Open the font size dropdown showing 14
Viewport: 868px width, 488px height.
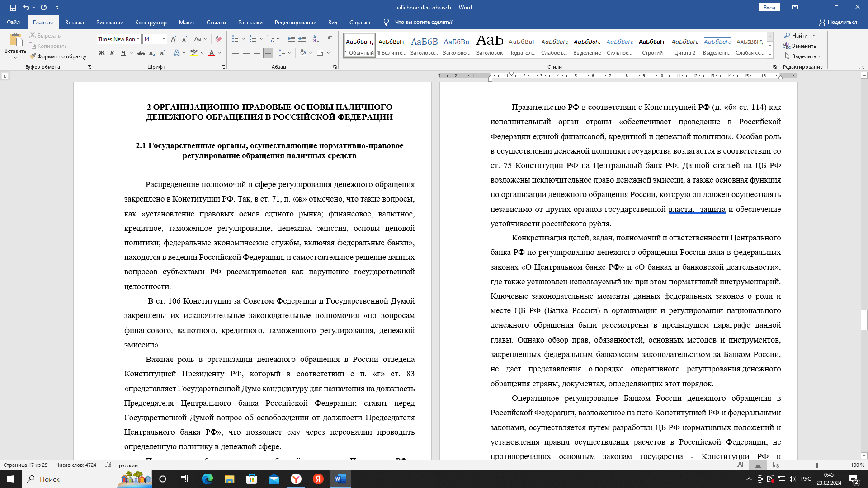click(164, 39)
